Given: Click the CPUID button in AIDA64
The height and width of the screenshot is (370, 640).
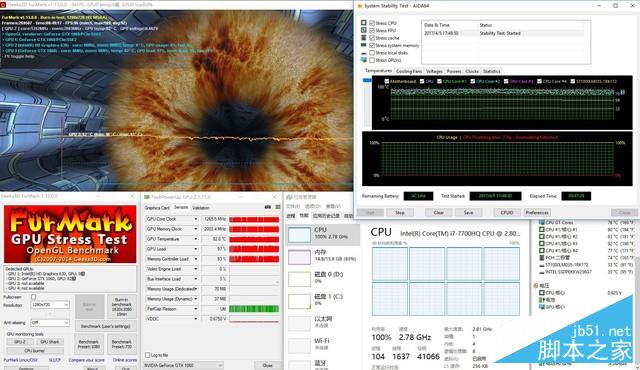Looking at the screenshot, I should [x=507, y=213].
